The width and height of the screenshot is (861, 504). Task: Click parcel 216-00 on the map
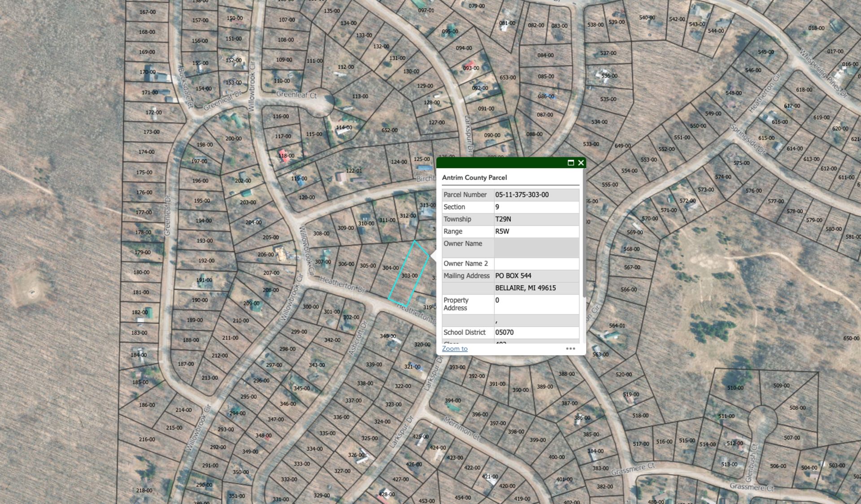147,439
